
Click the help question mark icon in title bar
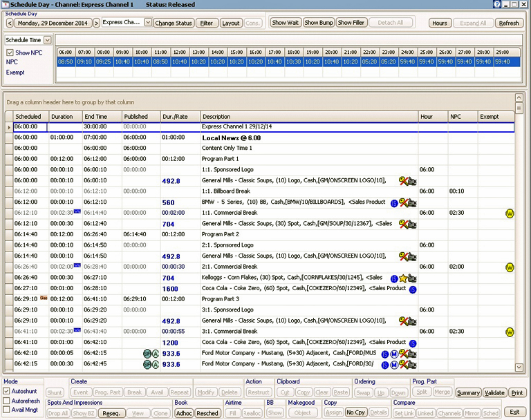pyautogui.click(x=496, y=4)
